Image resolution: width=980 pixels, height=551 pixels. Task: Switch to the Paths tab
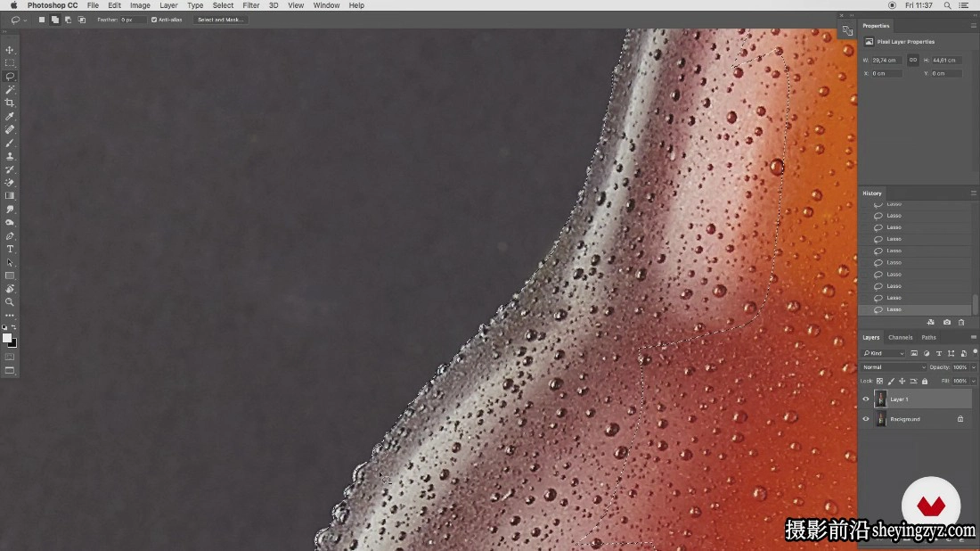point(928,337)
